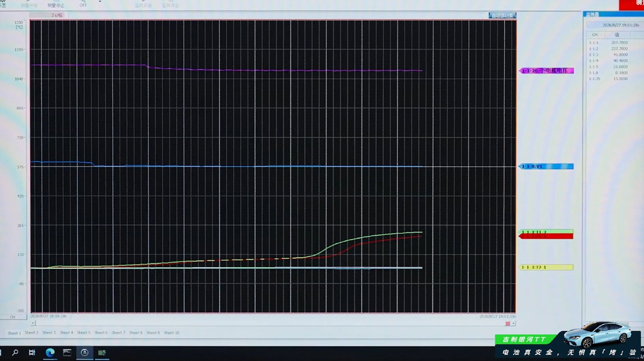This screenshot has width=644, height=361.
Task: Click the greyed monitor start toolbar button
Action: coord(143,4)
